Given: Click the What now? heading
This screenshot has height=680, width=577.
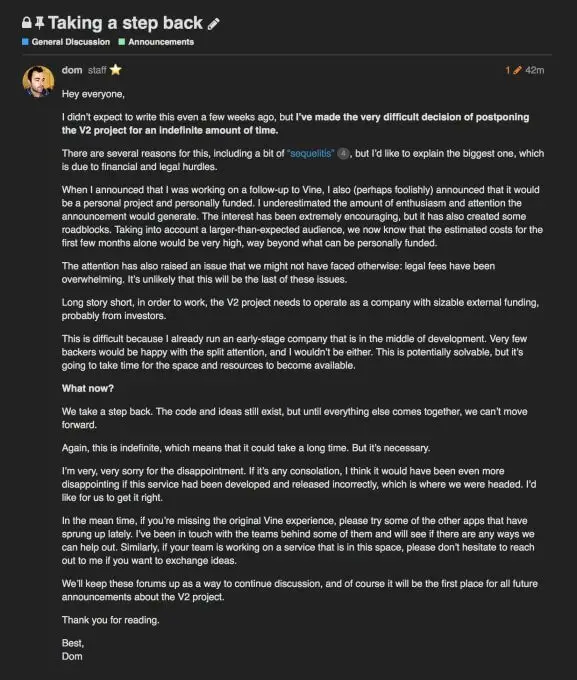Looking at the screenshot, I should pos(88,389).
